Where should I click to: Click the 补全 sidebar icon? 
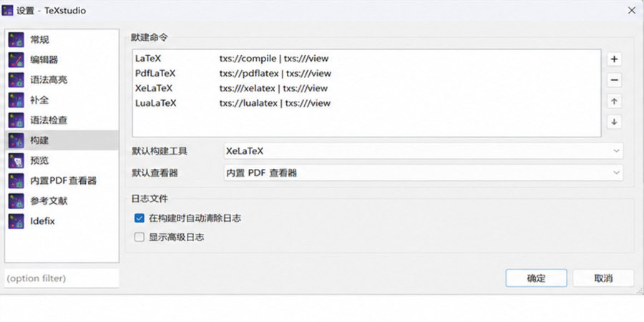(x=16, y=99)
